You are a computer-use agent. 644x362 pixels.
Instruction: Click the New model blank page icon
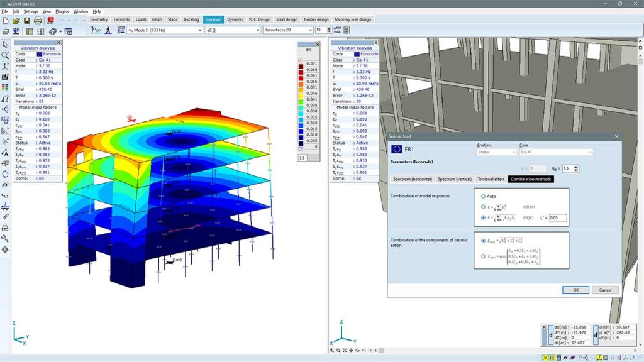coord(6,21)
